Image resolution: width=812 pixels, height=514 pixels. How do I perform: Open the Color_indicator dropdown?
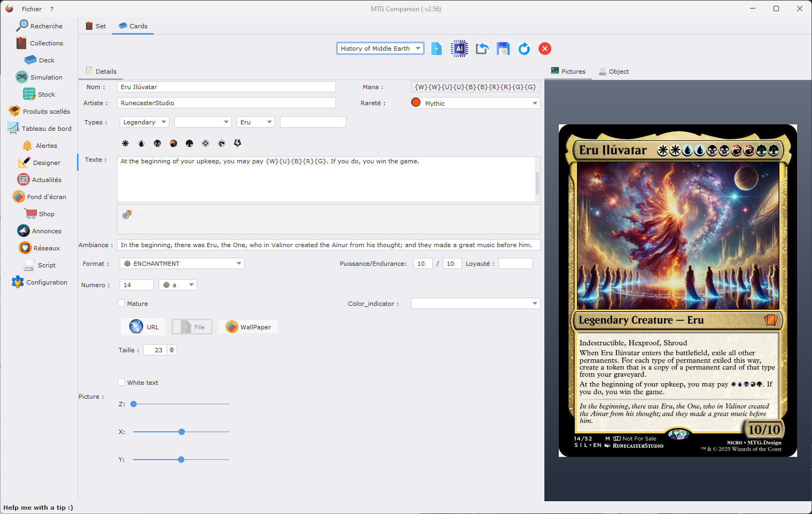point(475,304)
